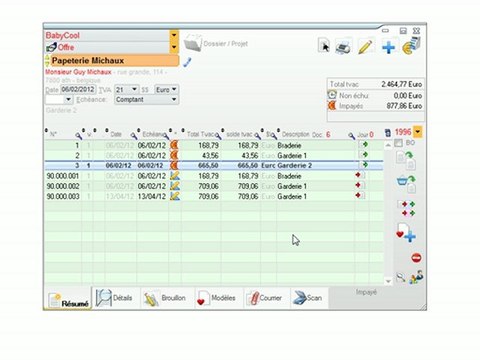Click the phone icon beside Papeterie Michaux

point(187,62)
